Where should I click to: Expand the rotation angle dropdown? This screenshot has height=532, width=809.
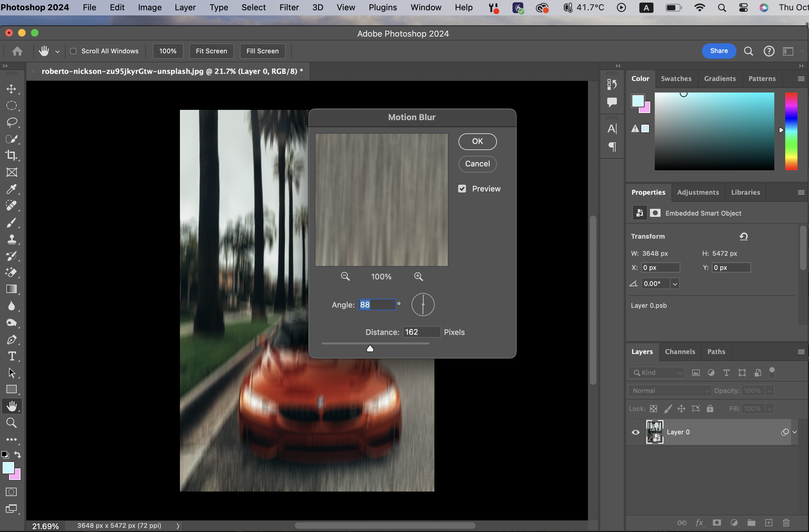tap(675, 283)
